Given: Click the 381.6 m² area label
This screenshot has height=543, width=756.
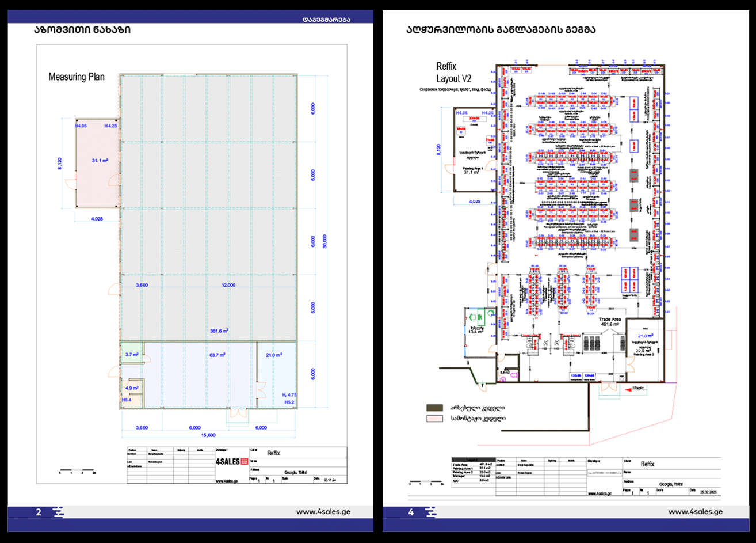Looking at the screenshot, I should 219,331.
